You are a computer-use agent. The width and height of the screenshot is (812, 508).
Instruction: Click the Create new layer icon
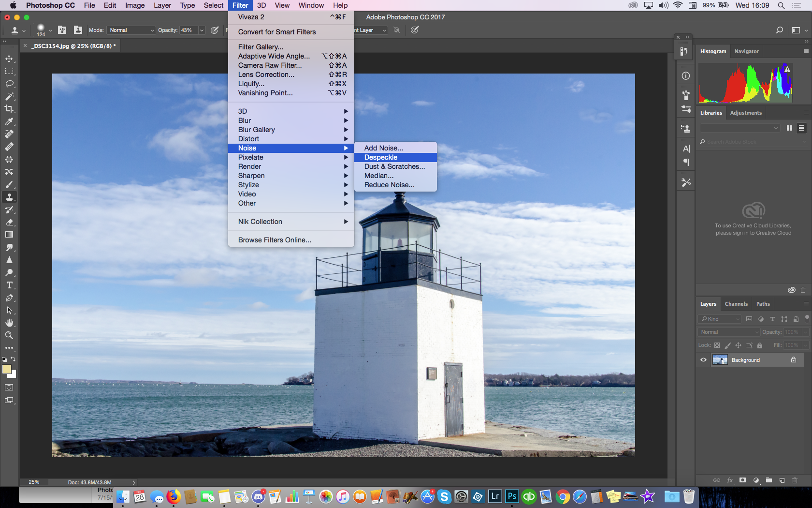click(782, 480)
